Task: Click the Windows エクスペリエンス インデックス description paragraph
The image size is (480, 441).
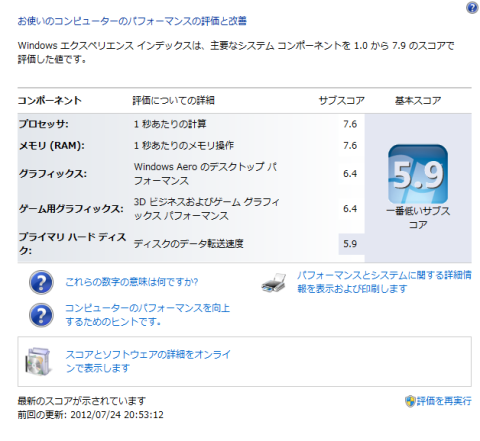Action: point(236,52)
